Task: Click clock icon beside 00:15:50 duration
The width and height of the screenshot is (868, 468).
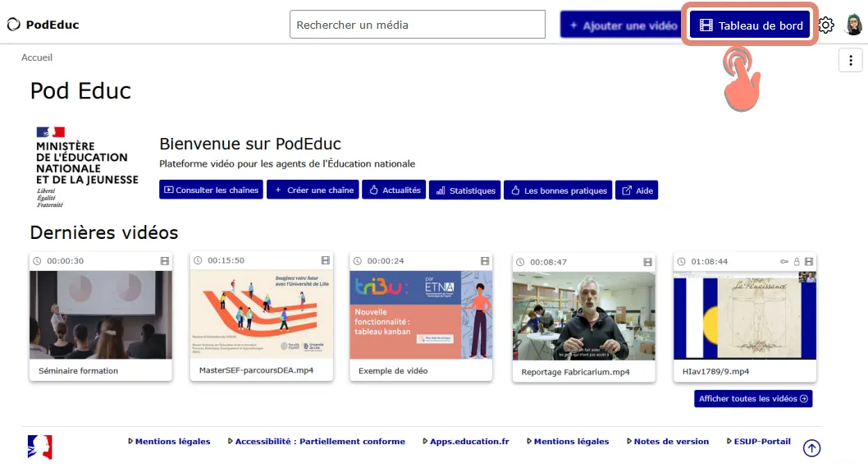Action: pos(198,260)
